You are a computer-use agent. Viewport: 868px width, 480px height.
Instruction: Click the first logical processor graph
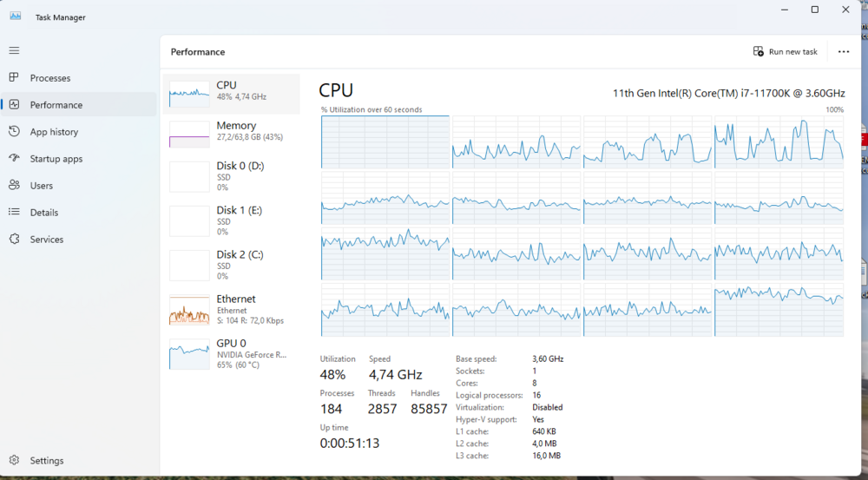pos(385,141)
